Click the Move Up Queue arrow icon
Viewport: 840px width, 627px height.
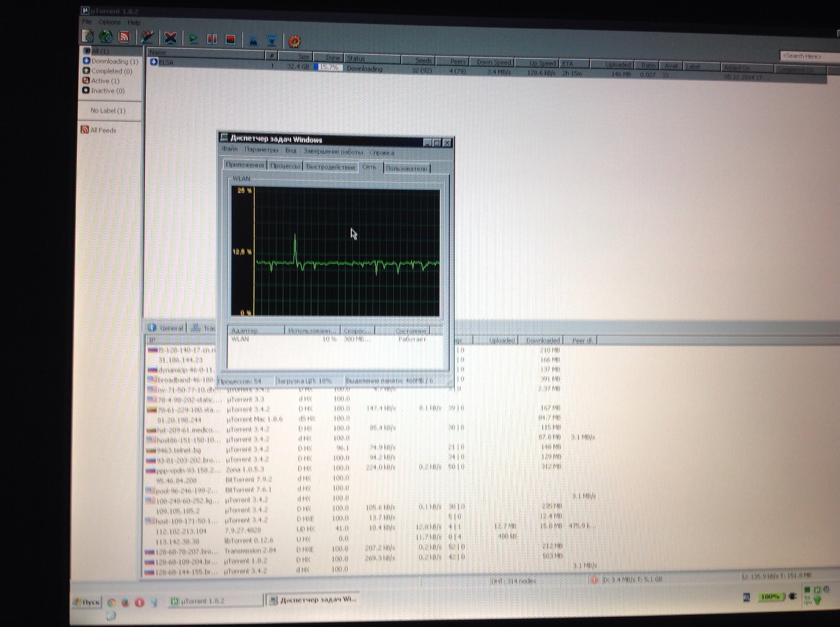pyautogui.click(x=253, y=40)
